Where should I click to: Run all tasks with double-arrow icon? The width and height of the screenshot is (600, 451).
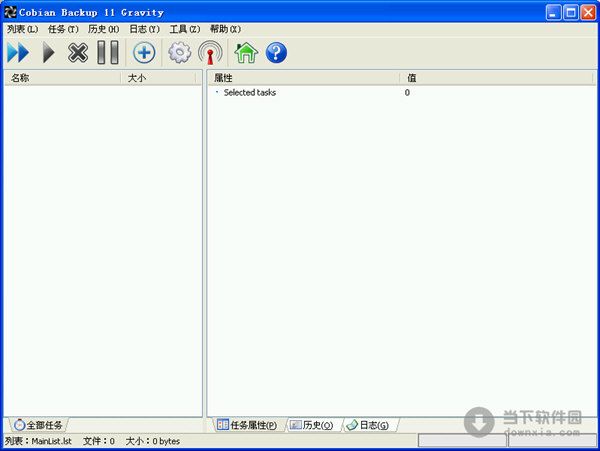18,52
